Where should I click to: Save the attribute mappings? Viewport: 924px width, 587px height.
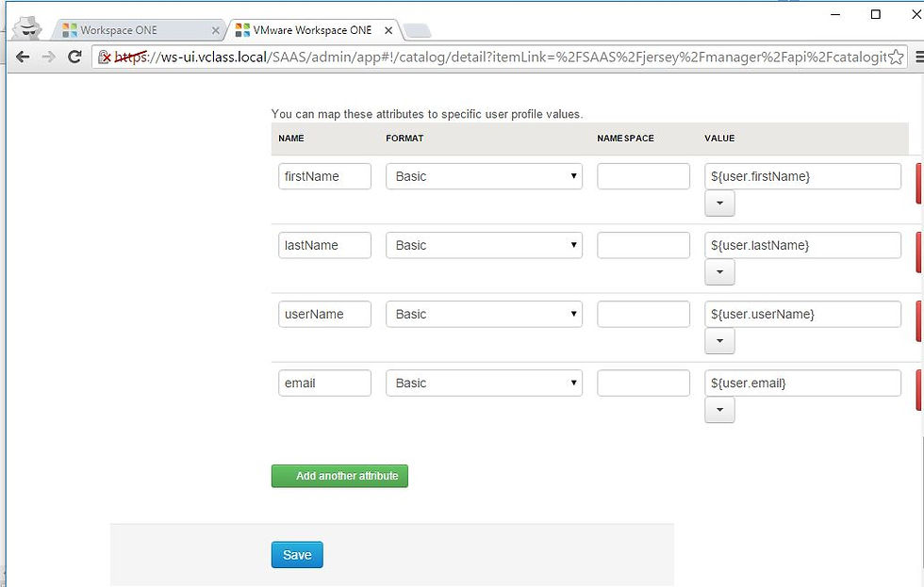coord(297,555)
